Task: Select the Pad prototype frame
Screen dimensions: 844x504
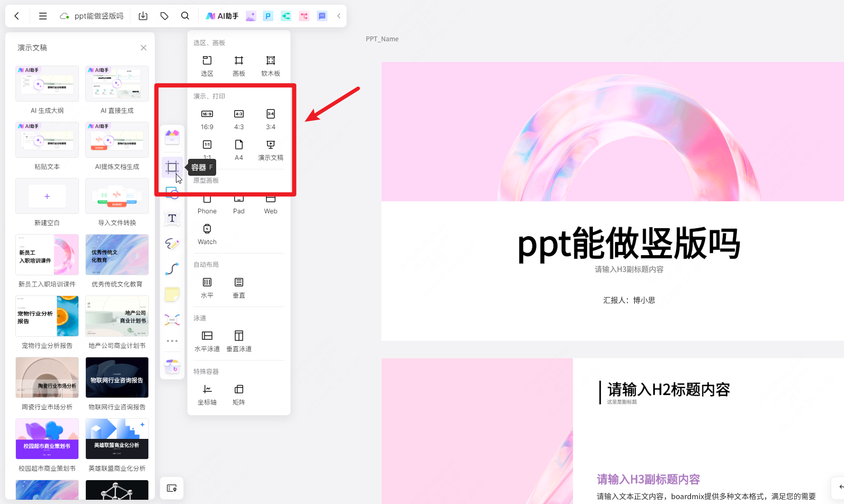Action: click(x=239, y=204)
